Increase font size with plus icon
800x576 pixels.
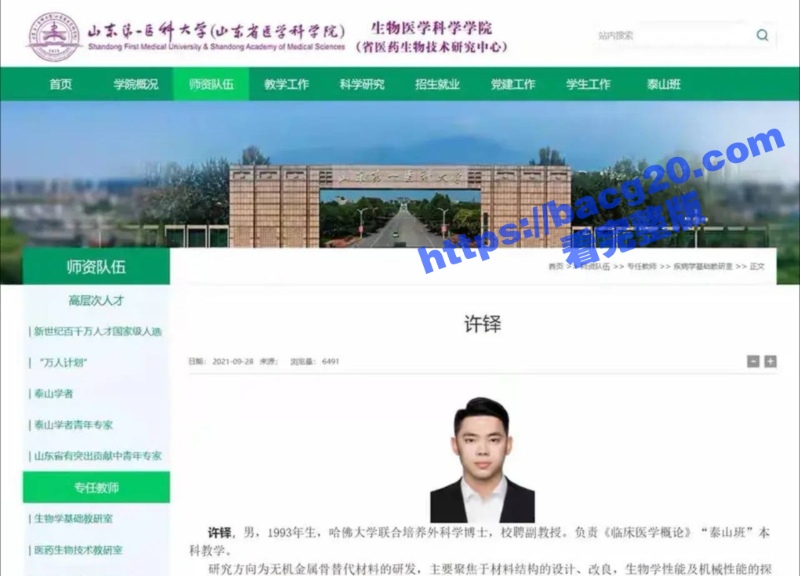[x=770, y=361]
